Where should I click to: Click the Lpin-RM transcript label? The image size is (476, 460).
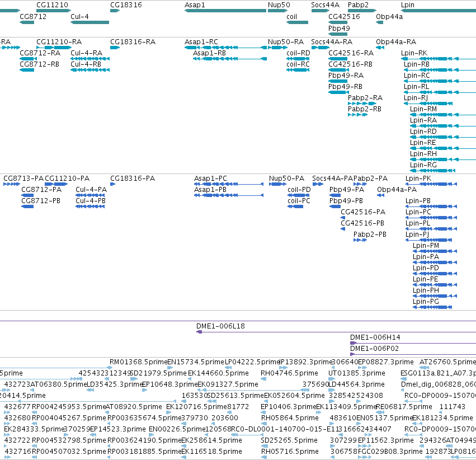tap(423, 109)
